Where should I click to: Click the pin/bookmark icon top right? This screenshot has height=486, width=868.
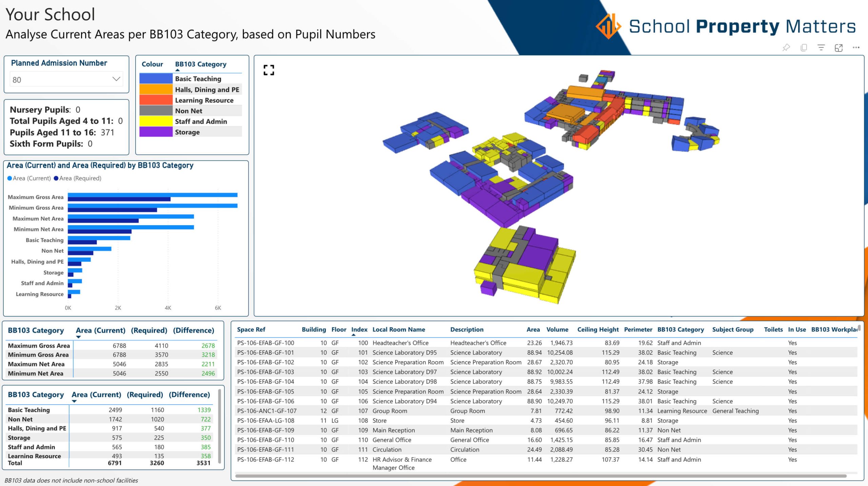pos(786,47)
